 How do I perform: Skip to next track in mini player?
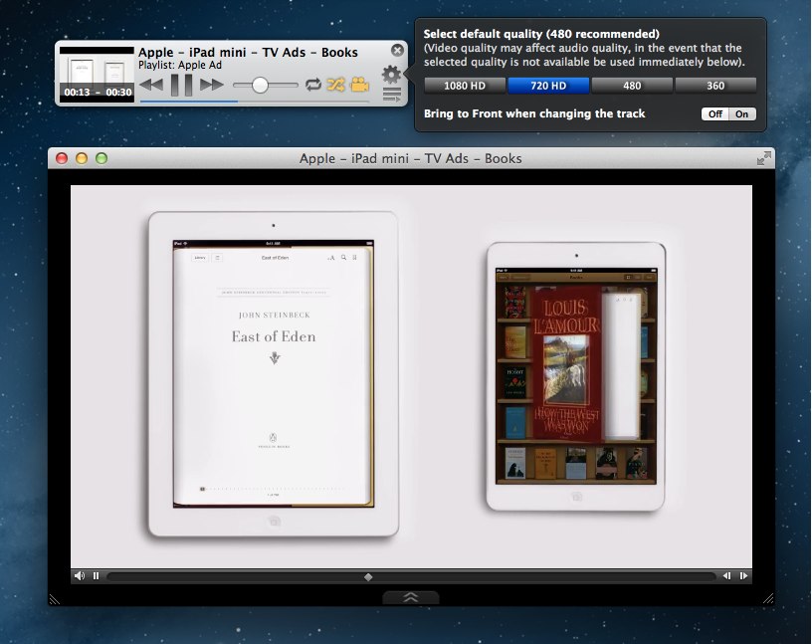211,85
